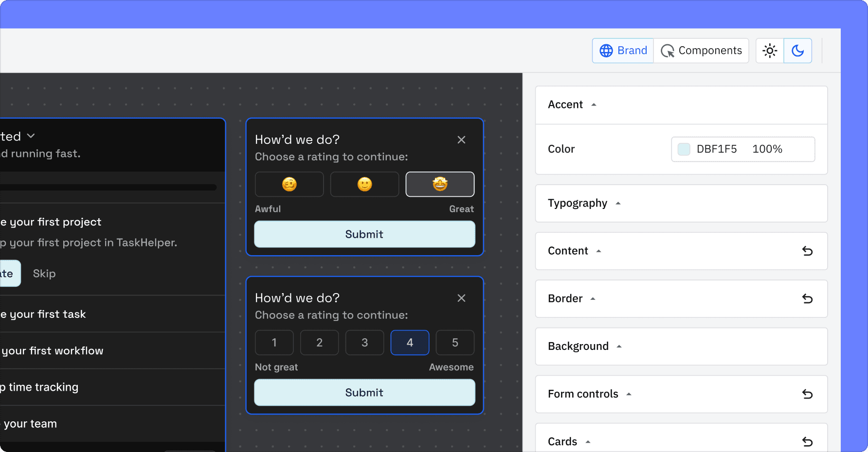This screenshot has width=868, height=452.
Task: Reset the Border section settings
Action: (x=807, y=298)
